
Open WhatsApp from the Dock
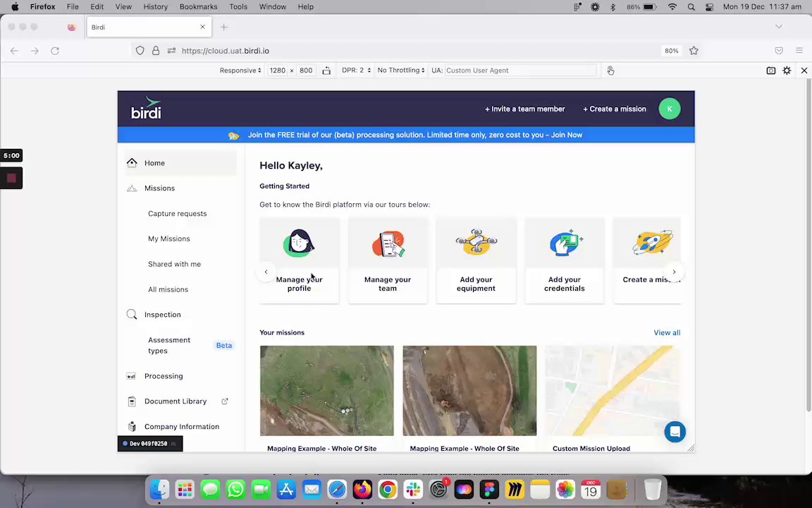pyautogui.click(x=235, y=490)
